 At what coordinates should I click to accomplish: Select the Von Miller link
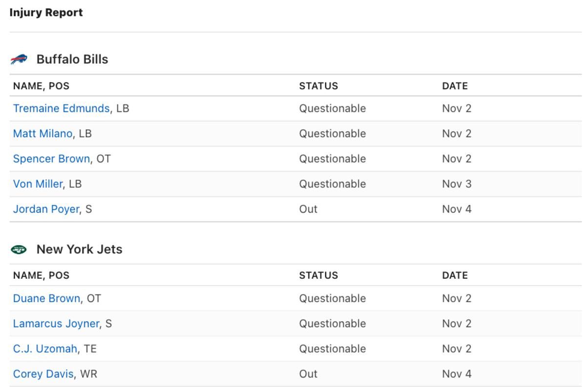(38, 184)
